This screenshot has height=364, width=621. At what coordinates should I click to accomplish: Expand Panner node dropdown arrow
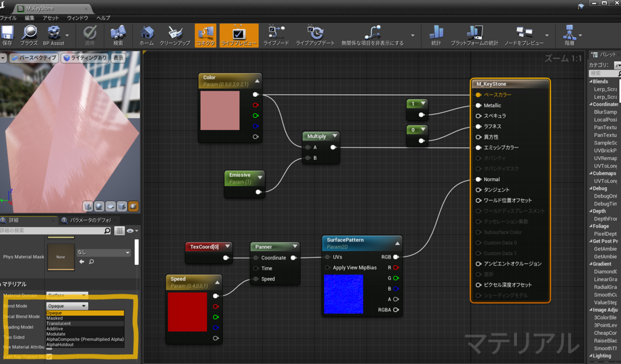[294, 247]
